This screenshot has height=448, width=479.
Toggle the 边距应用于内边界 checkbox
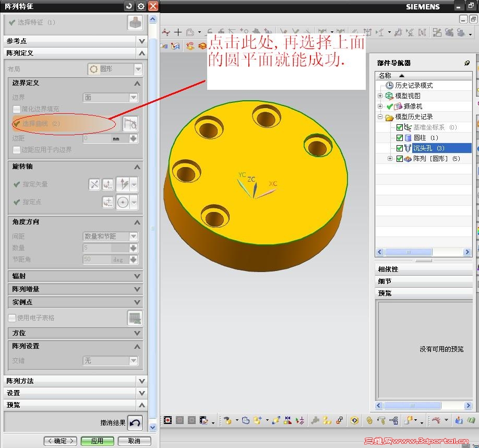(16, 150)
